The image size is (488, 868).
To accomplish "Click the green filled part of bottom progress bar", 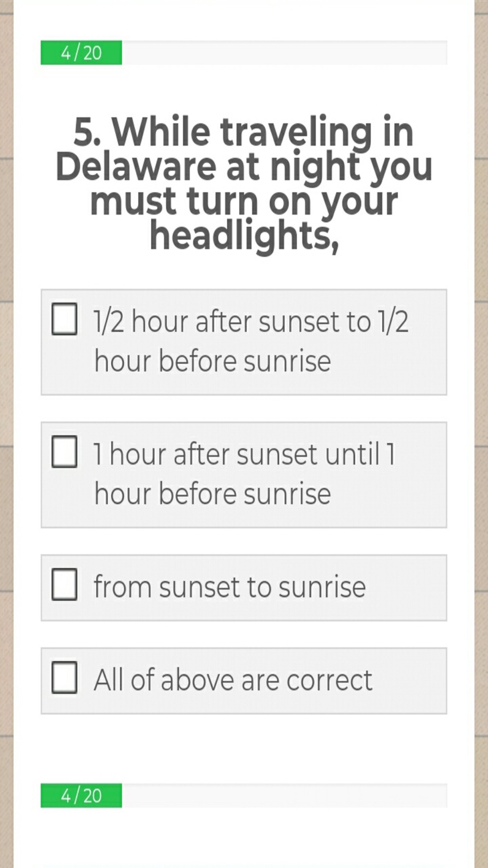I will click(x=81, y=795).
